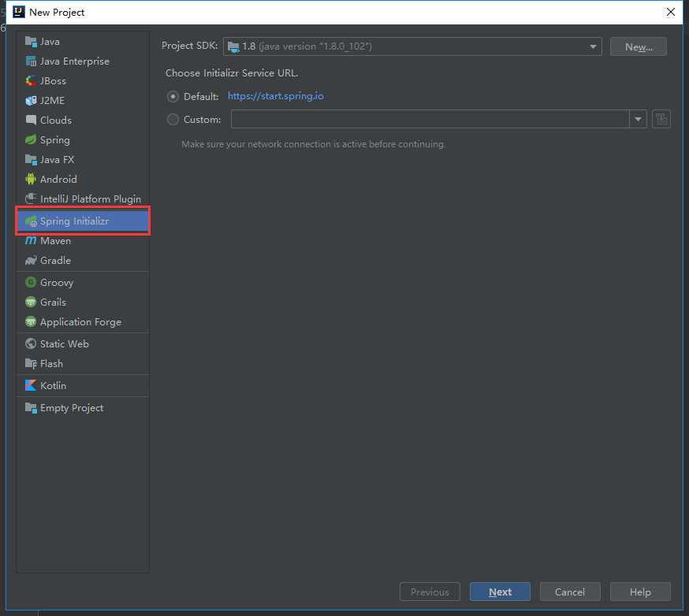The image size is (689, 616).
Task: Expand the Custom URL history dropdown arrow
Action: pos(638,119)
